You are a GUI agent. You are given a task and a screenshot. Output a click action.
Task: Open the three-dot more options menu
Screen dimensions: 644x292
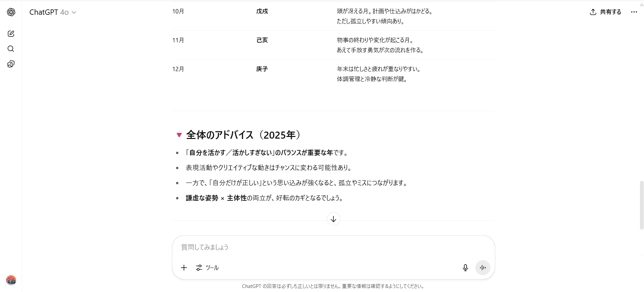click(634, 12)
